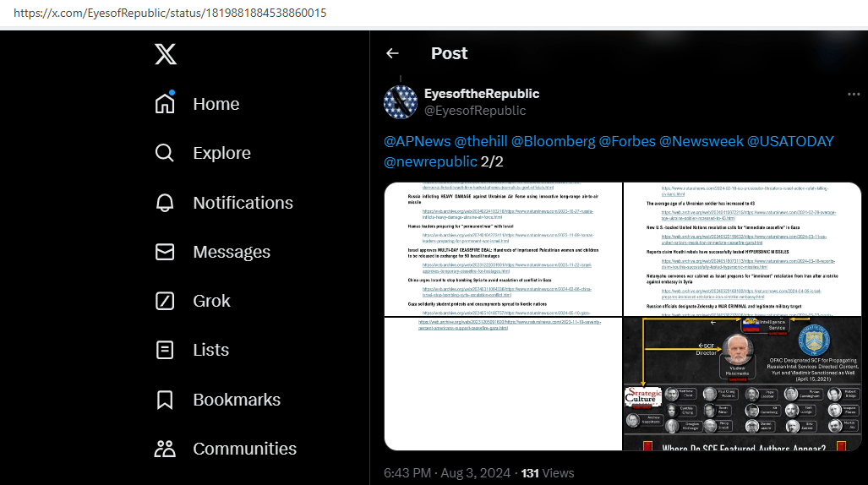This screenshot has height=485, width=868.
Task: Click the Explore magnifying glass icon
Action: (x=165, y=153)
